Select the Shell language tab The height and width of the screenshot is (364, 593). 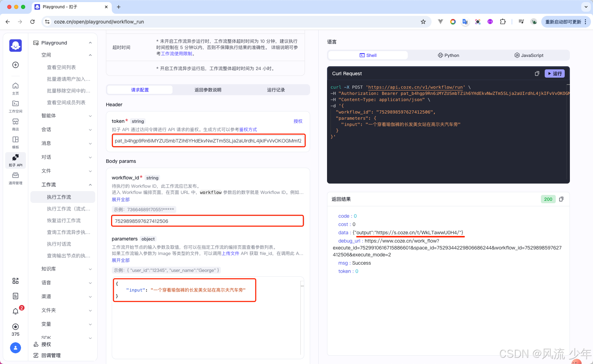(368, 55)
